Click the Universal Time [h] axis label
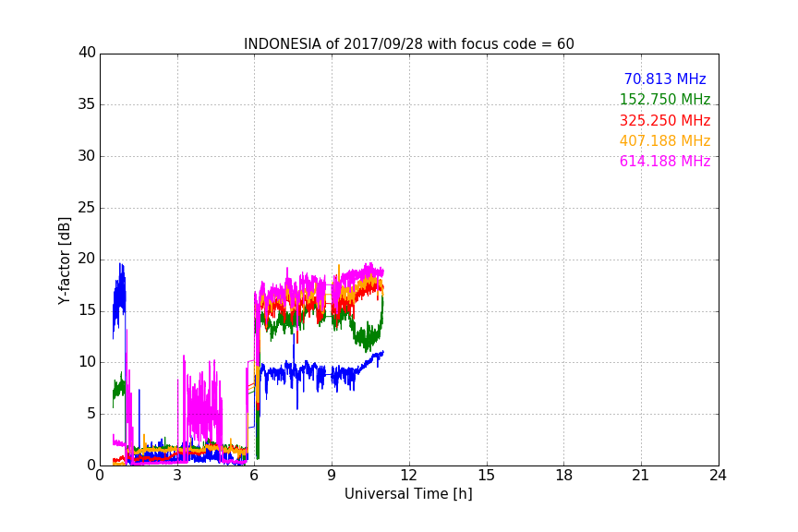 click(x=408, y=494)
